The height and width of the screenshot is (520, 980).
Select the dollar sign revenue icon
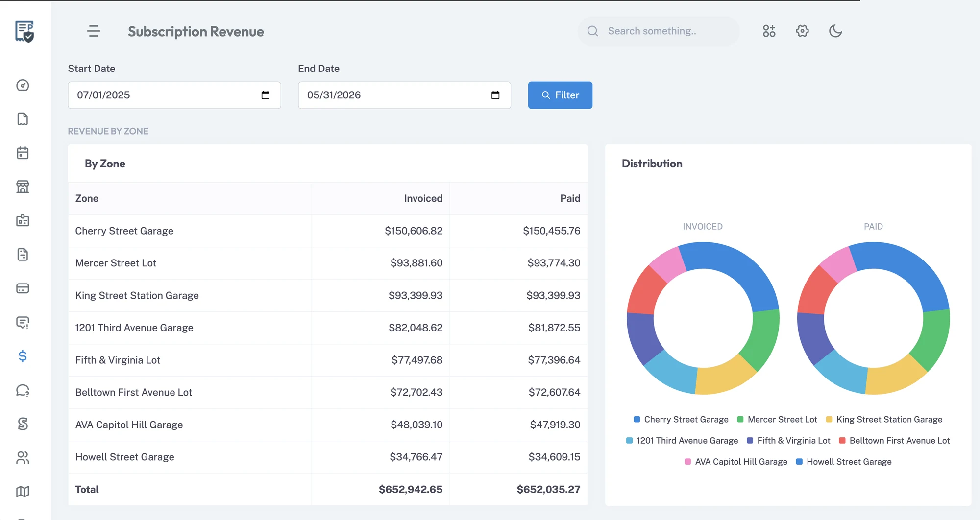23,356
